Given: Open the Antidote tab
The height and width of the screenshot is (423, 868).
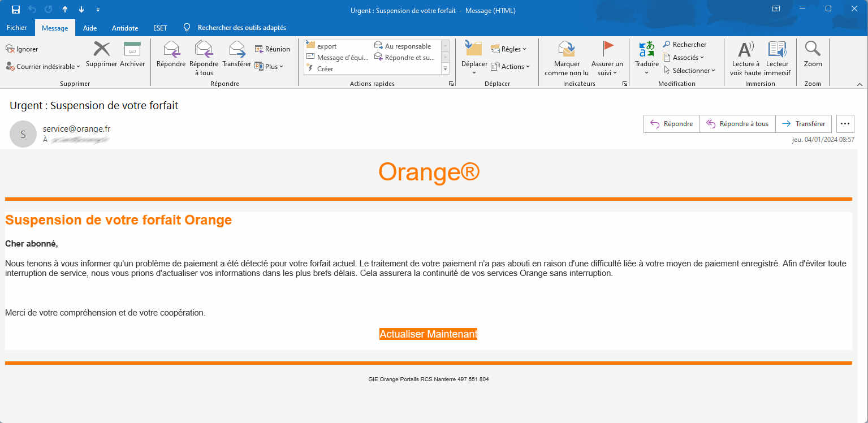Looking at the screenshot, I should 125,28.
